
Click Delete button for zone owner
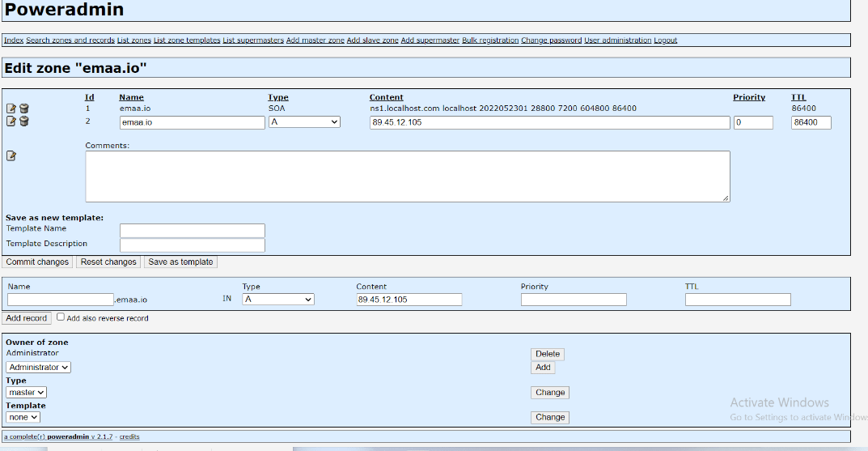pos(547,354)
